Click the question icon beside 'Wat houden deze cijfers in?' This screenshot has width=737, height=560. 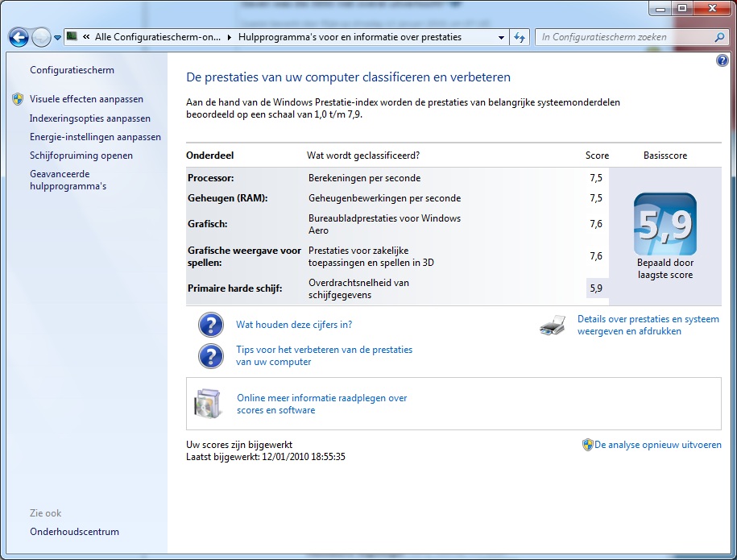point(210,325)
